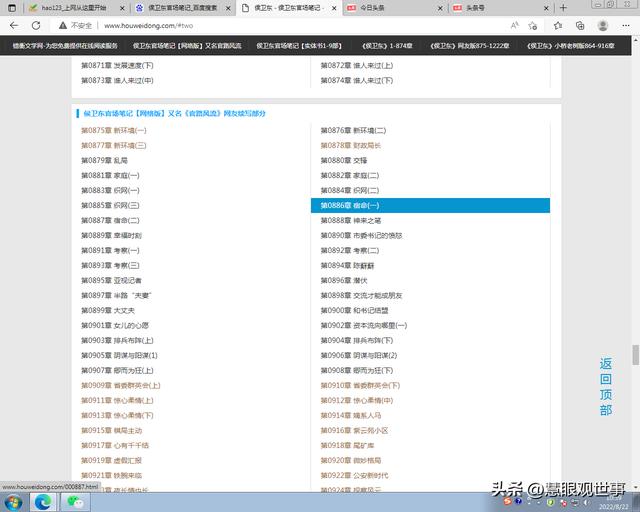Image resolution: width=640 pixels, height=512 pixels.
Task: Open chapter 0917 心有千千结
Action: pos(115,445)
